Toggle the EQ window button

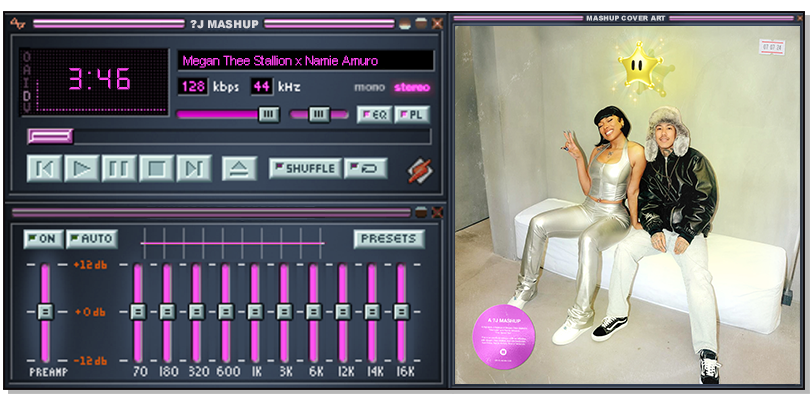(375, 115)
